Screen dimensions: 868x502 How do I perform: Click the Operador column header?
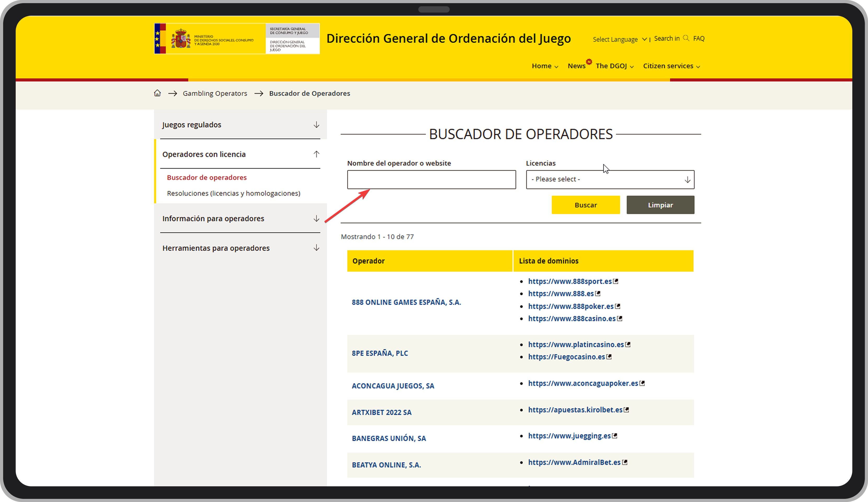[x=430, y=261]
